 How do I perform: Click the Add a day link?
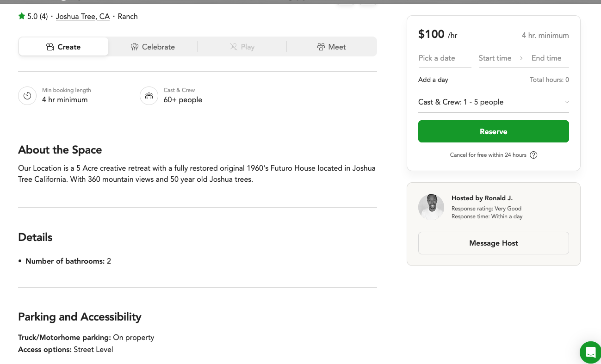tap(433, 80)
